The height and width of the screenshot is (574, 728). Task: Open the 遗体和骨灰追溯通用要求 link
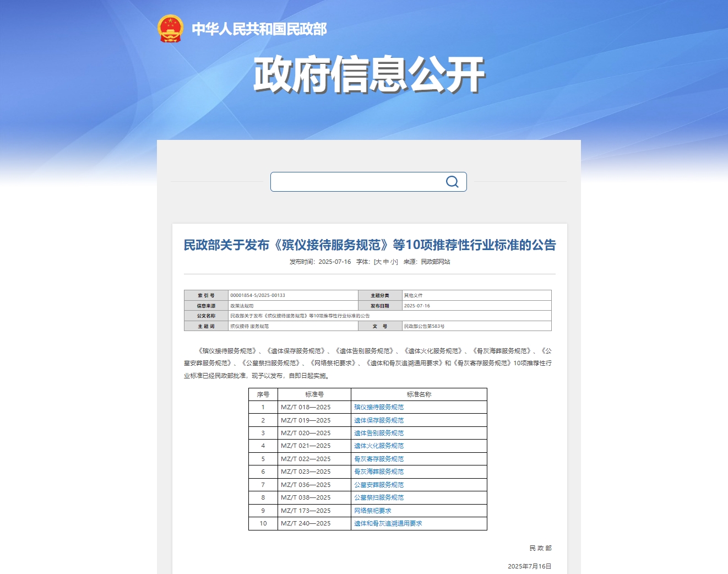(x=388, y=523)
